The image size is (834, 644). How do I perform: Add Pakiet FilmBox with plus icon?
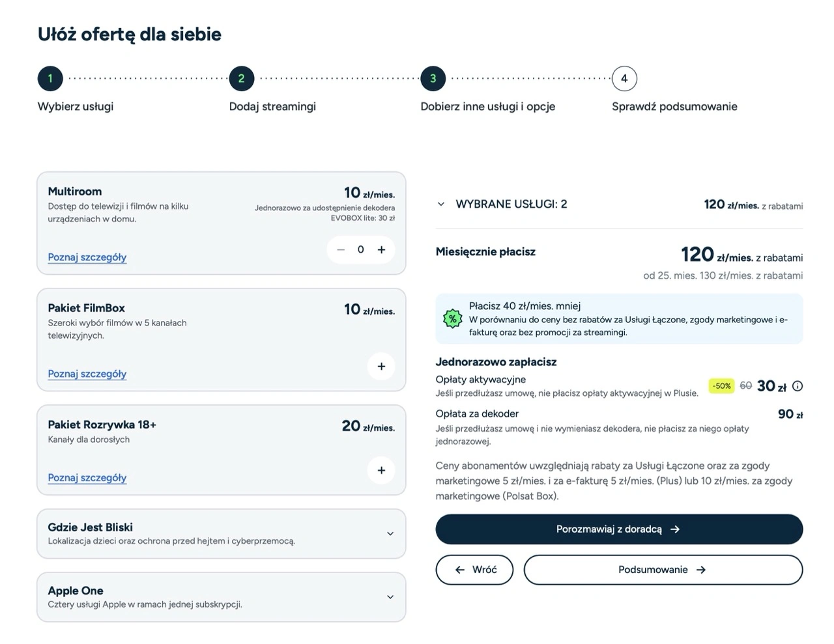(381, 366)
